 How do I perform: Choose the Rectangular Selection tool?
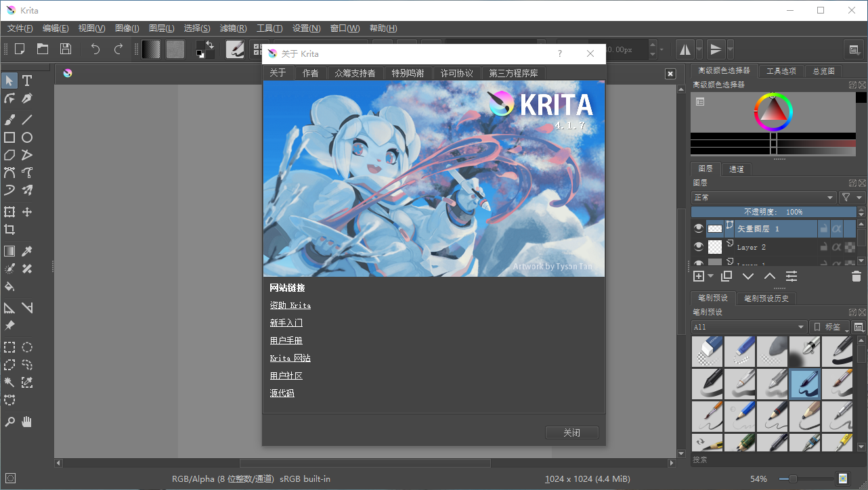(x=9, y=347)
